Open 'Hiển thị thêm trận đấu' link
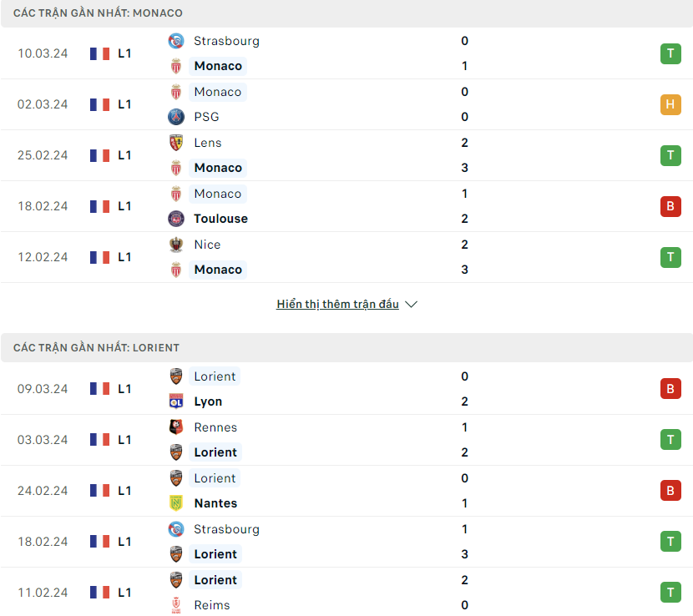Viewport: 693px width, 616px height. (x=337, y=305)
